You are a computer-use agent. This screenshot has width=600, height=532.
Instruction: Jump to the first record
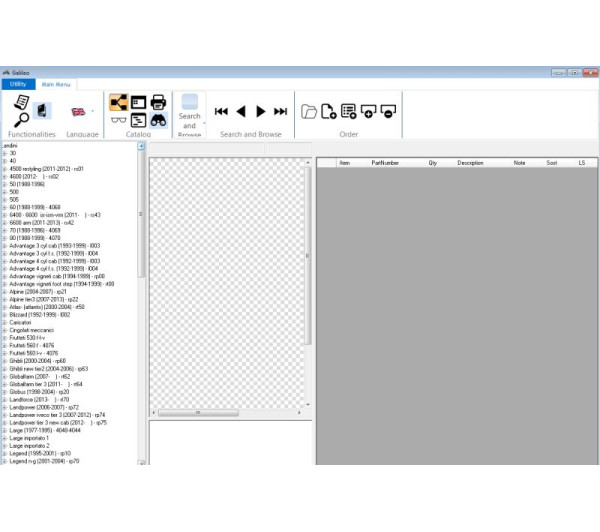pos(222,111)
